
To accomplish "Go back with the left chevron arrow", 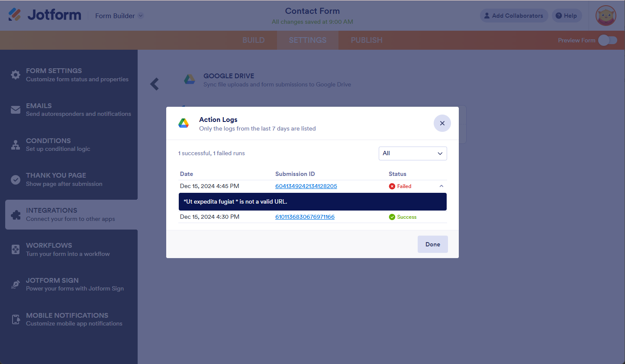I will tap(155, 84).
